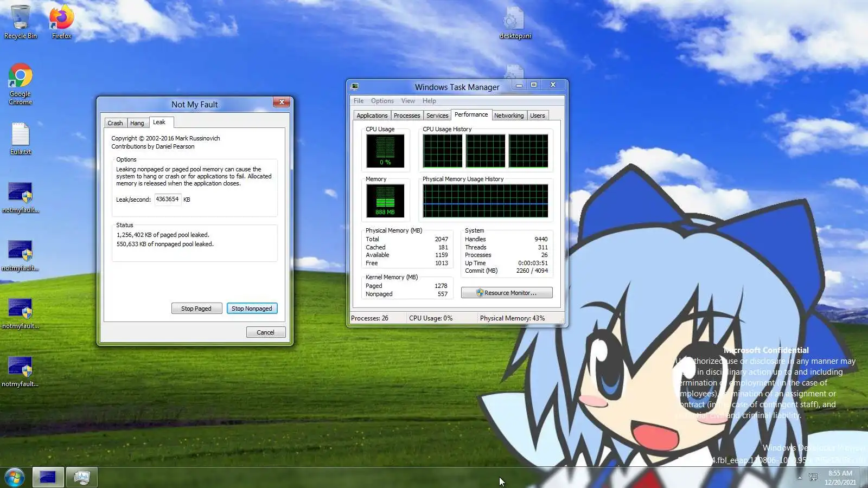
Task: Open the View menu in Task Manager
Action: (x=408, y=101)
